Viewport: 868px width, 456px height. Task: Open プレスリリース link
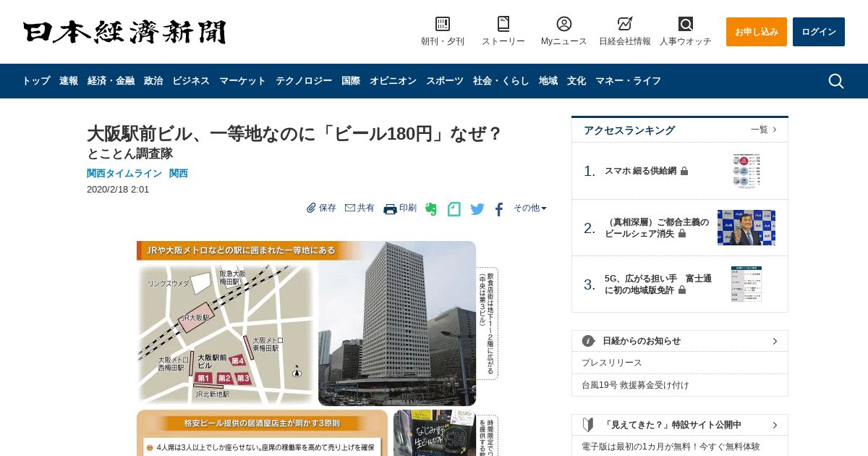pyautogui.click(x=612, y=363)
